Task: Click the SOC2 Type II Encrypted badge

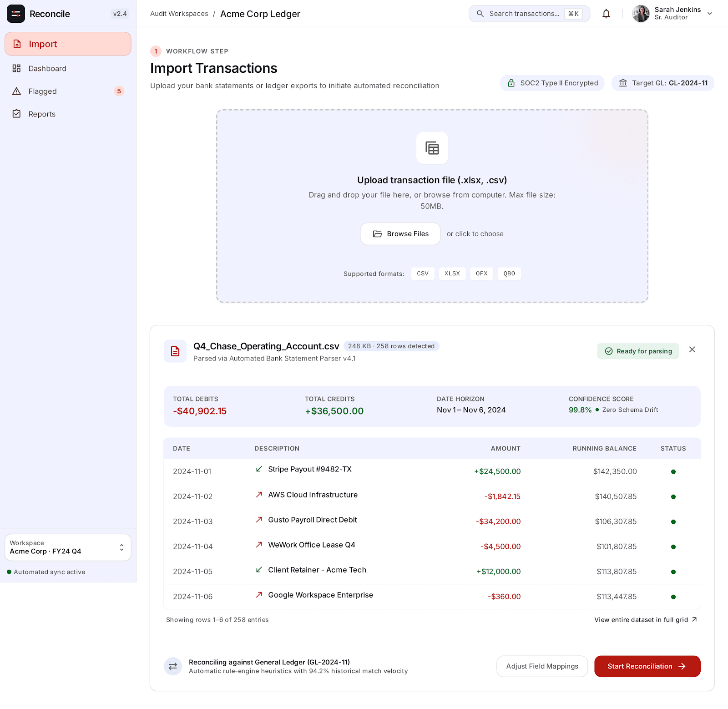Action: (552, 83)
